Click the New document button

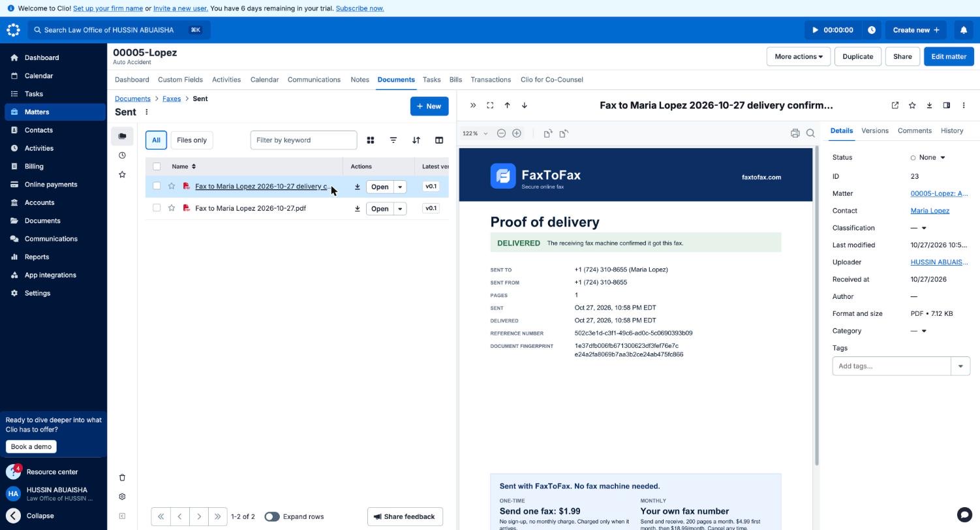[429, 106]
